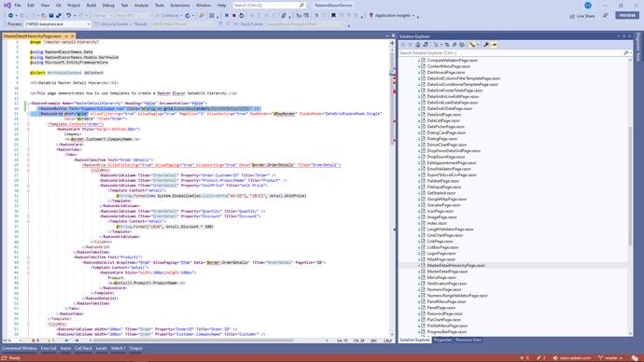
Task: Collapse the RadzenExample block on line 13
Action: 28,104
